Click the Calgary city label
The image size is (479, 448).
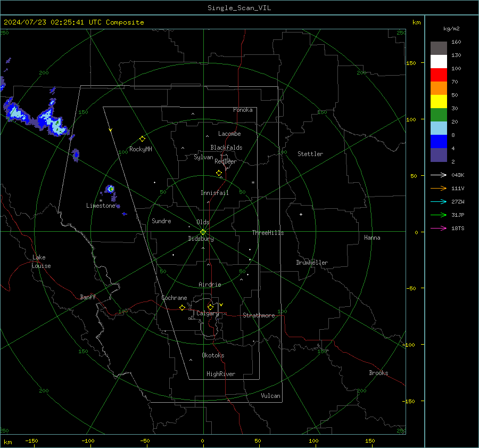pyautogui.click(x=208, y=313)
